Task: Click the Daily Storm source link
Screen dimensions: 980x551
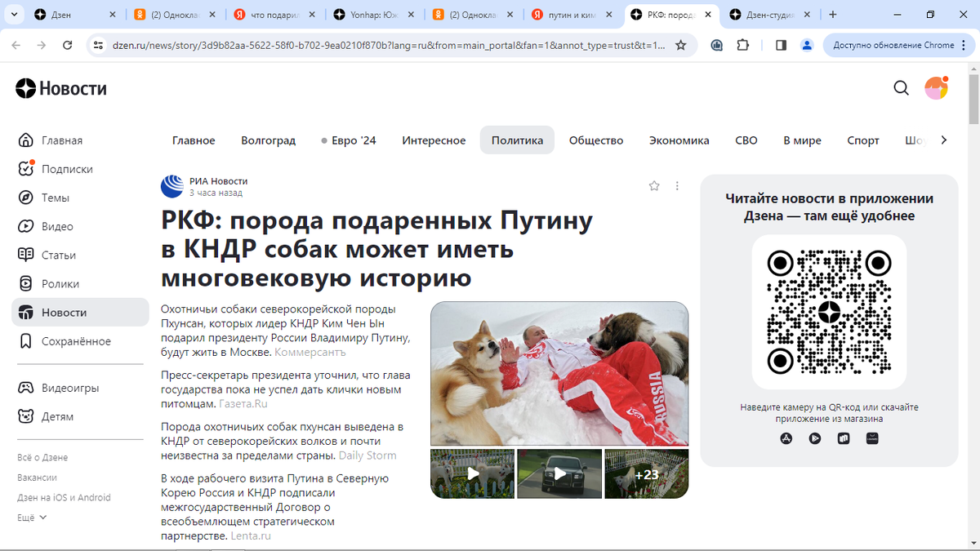Action: pyautogui.click(x=367, y=455)
